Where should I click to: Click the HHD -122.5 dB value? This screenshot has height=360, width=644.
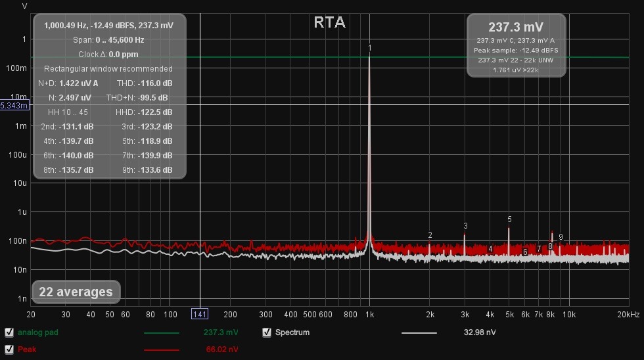tap(155, 112)
